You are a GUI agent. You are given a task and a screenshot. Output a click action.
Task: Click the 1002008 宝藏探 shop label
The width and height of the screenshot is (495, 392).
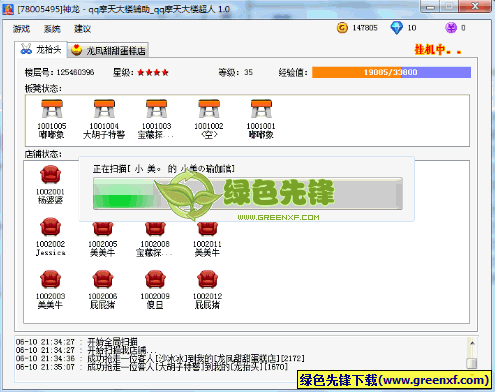tap(154, 249)
